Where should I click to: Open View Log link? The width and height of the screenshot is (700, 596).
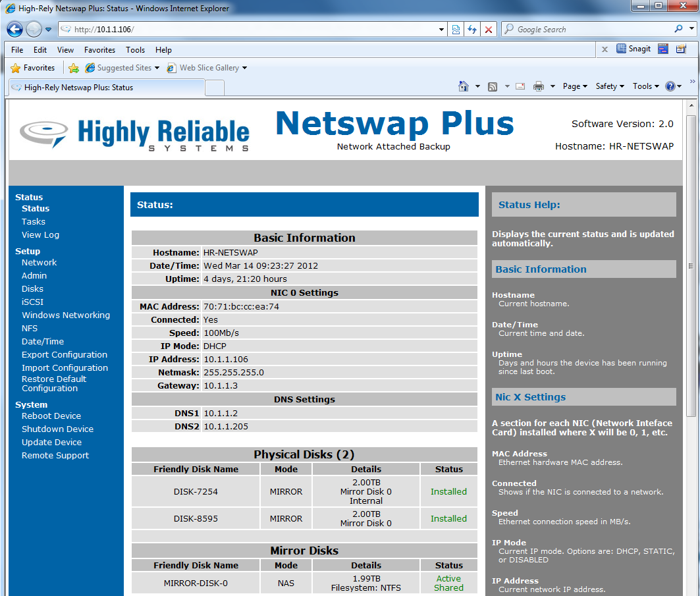[x=40, y=235]
